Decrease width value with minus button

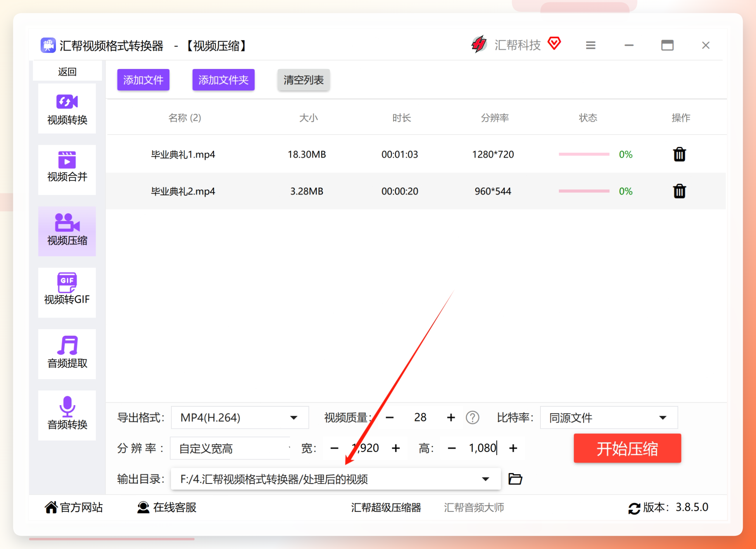(334, 448)
